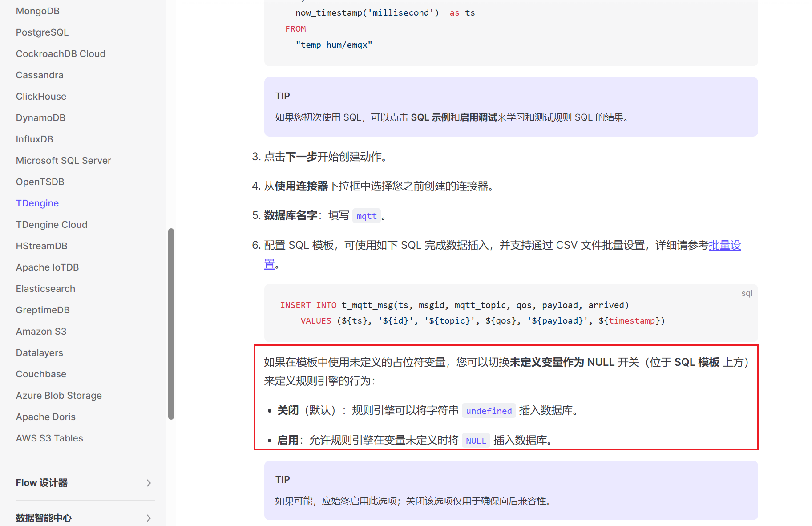The image size is (812, 526).
Task: Click the chevron beside 数据智能中心
Action: point(149,518)
